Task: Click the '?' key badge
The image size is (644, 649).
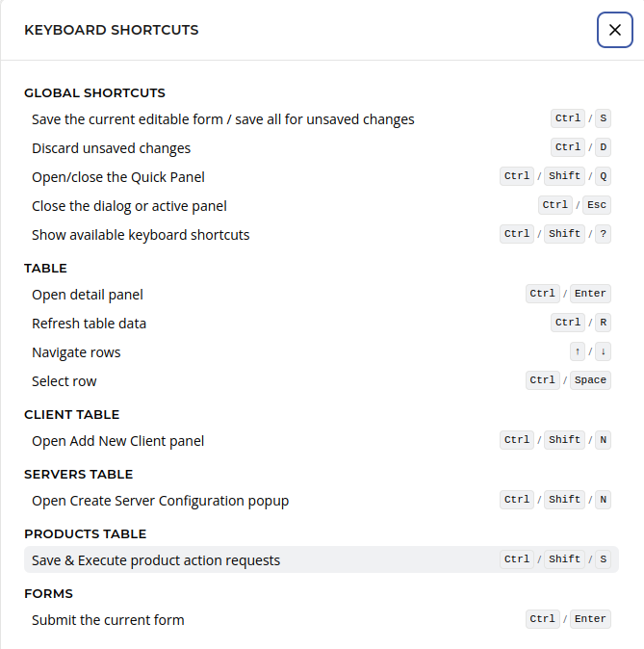Action: 603,234
